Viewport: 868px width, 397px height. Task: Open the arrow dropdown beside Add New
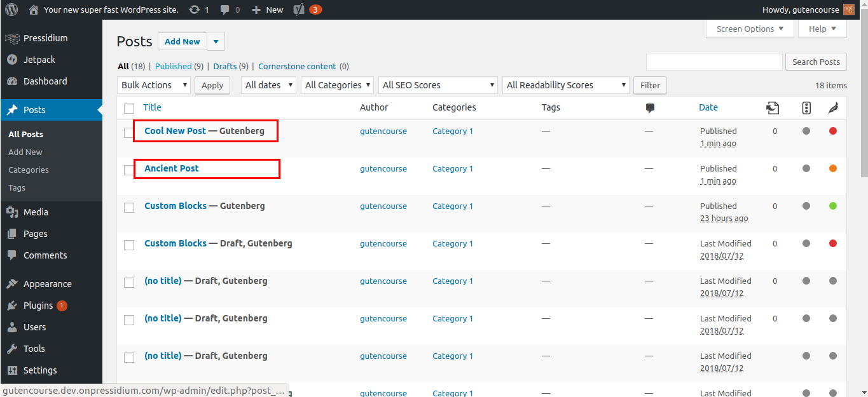(216, 41)
